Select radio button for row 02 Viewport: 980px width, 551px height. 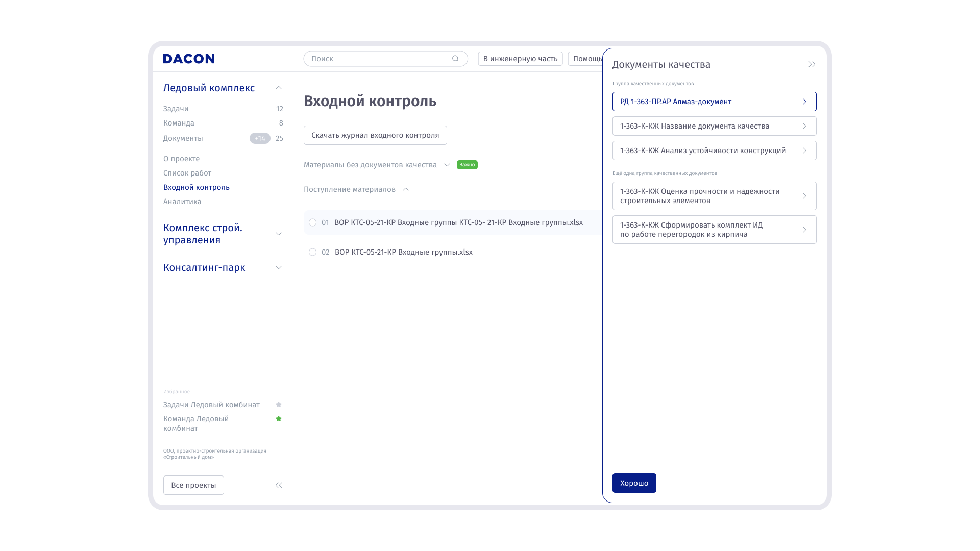click(312, 252)
